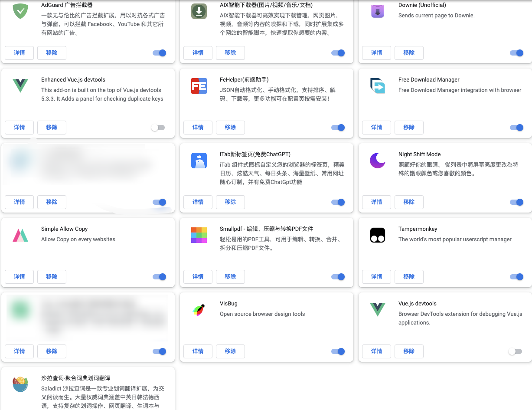The height and width of the screenshot is (410, 532).
Task: Click 'The world's most popular userscript manager' text
Action: pos(455,239)
